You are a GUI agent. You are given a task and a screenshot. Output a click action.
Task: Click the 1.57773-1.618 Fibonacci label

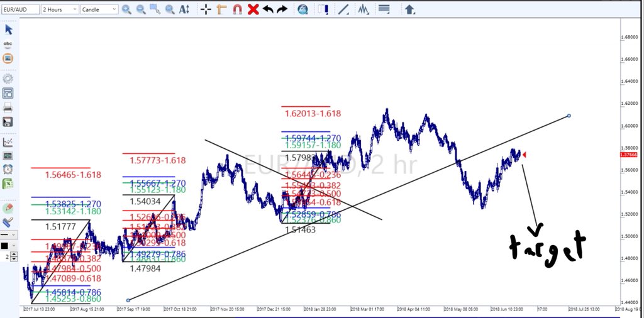pyautogui.click(x=158, y=160)
